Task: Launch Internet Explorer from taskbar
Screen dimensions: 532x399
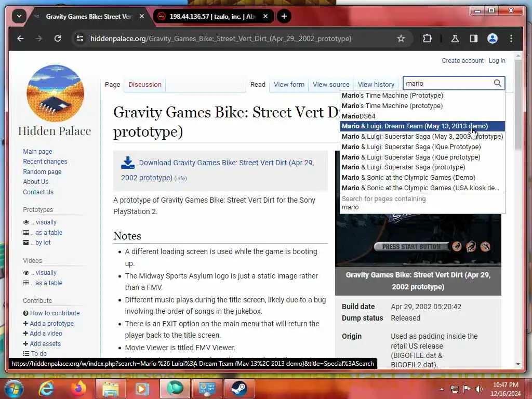Action: [46, 389]
